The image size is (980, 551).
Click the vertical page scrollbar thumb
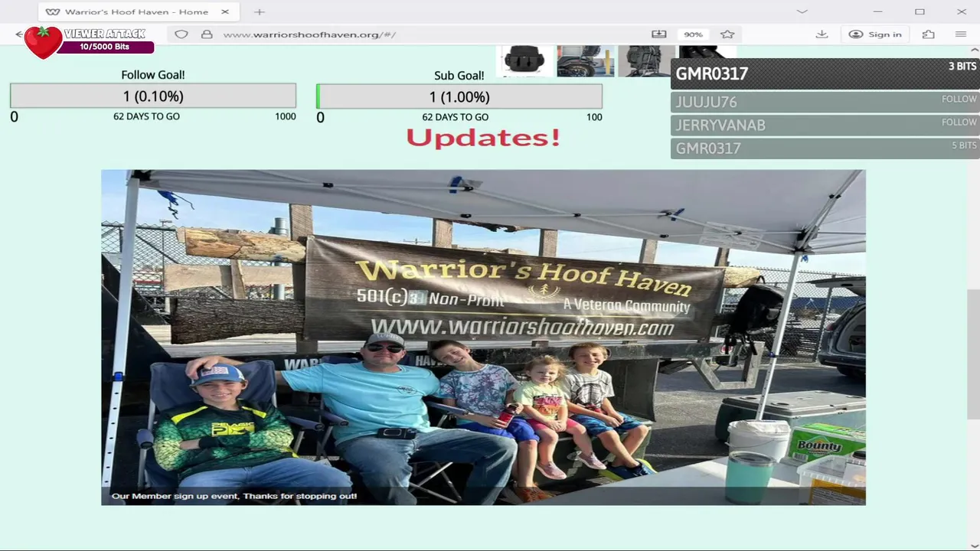(x=973, y=354)
